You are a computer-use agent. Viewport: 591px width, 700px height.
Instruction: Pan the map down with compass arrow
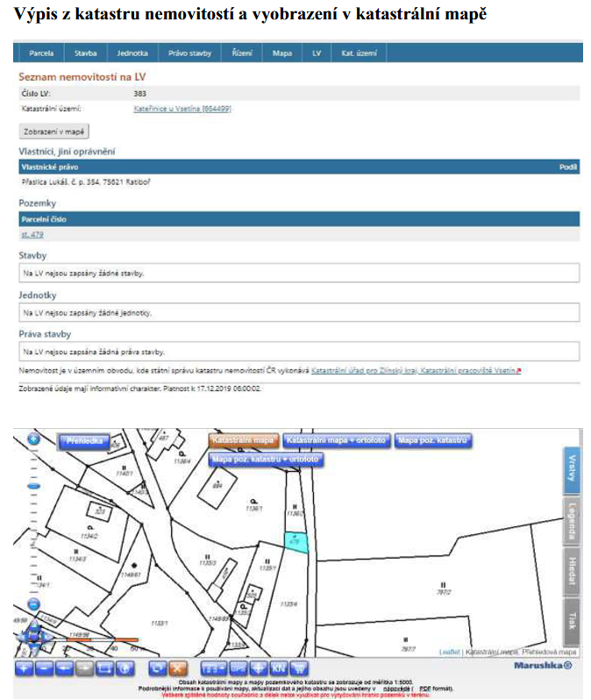point(34,648)
